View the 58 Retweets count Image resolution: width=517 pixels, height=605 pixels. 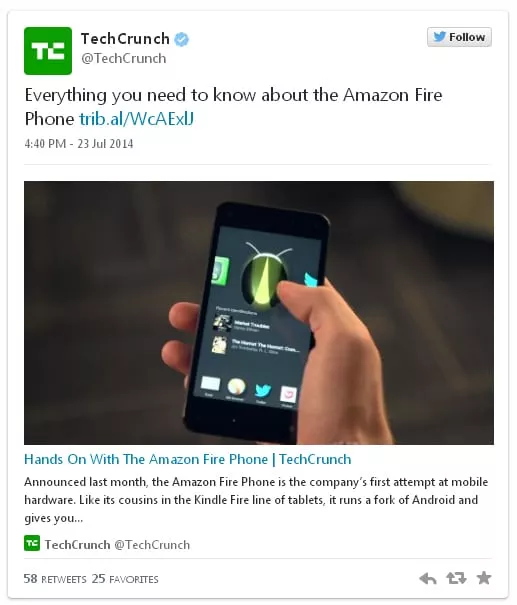(55, 579)
